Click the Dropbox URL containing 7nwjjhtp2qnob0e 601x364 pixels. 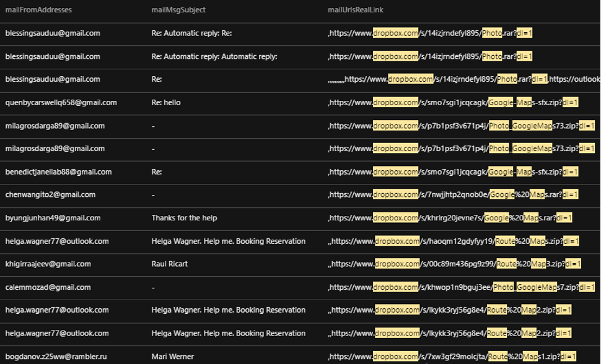point(453,194)
